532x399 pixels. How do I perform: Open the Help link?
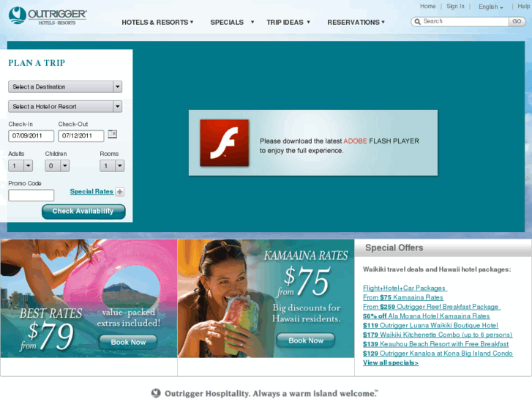click(x=523, y=6)
